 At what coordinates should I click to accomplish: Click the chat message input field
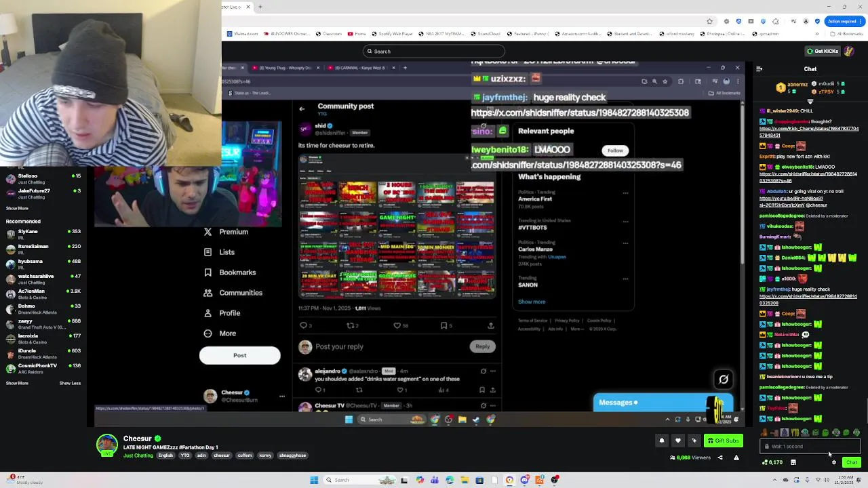click(x=810, y=446)
